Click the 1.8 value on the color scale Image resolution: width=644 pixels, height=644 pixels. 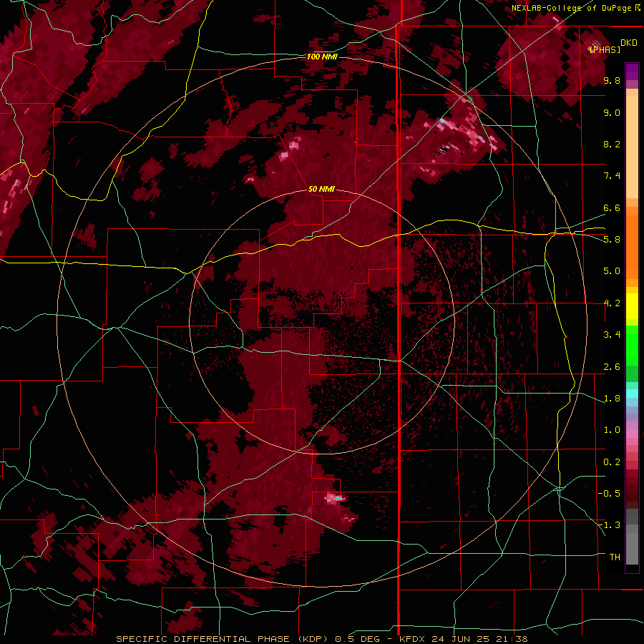click(612, 399)
